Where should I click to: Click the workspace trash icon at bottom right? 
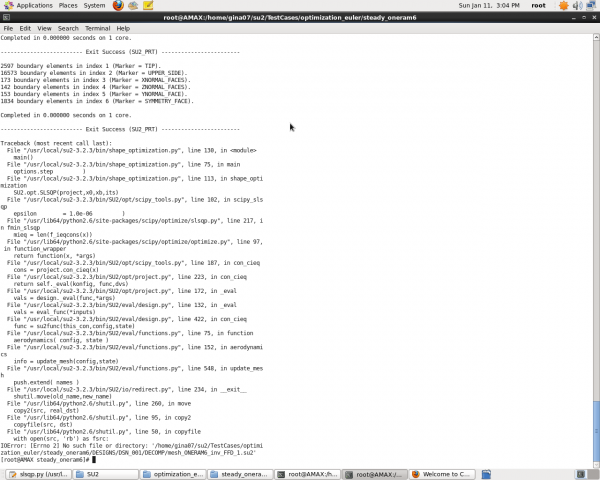tap(591, 473)
